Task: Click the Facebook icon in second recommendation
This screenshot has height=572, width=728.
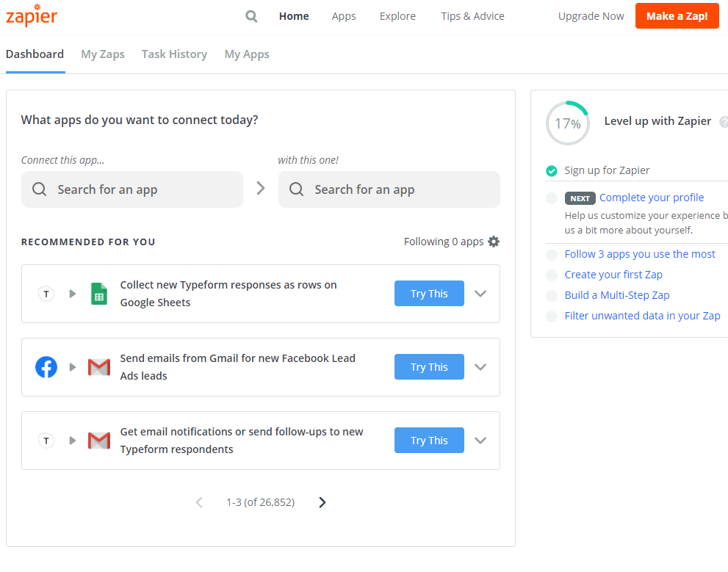Action: click(46, 367)
